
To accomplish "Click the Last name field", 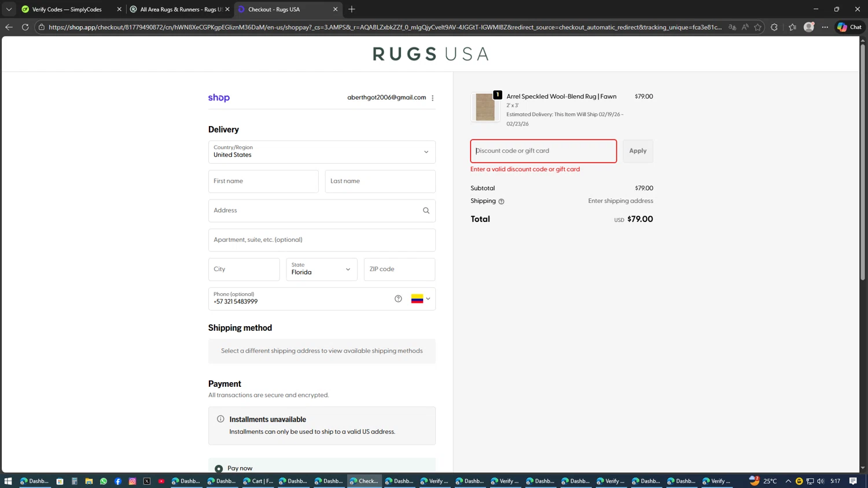I will point(380,182).
